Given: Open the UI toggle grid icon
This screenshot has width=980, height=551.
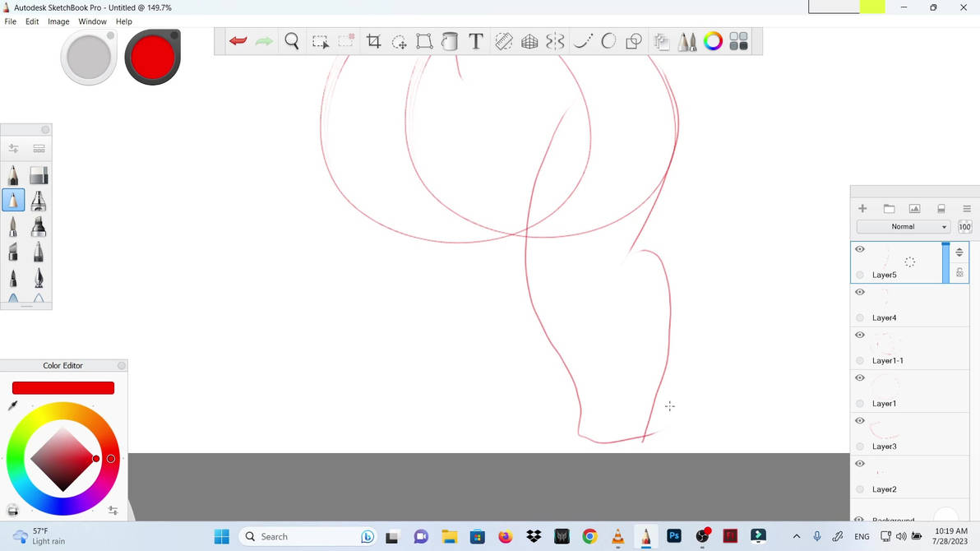Looking at the screenshot, I should click(739, 41).
